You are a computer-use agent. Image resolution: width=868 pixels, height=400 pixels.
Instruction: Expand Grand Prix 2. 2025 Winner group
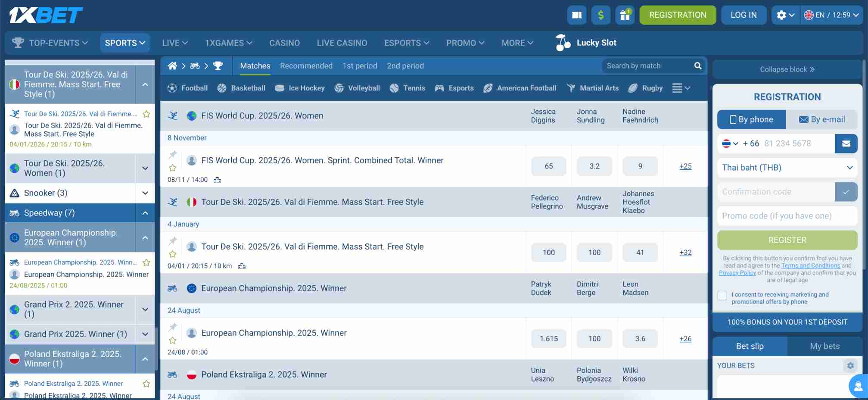tap(145, 309)
